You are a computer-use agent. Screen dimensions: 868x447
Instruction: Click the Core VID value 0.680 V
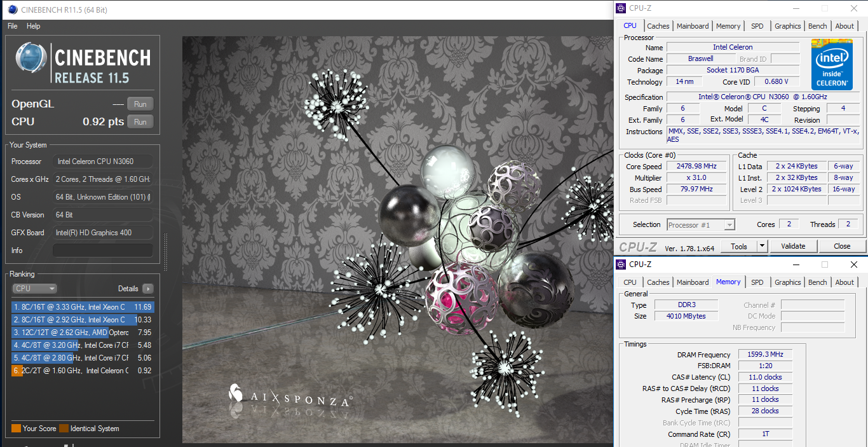click(x=777, y=81)
